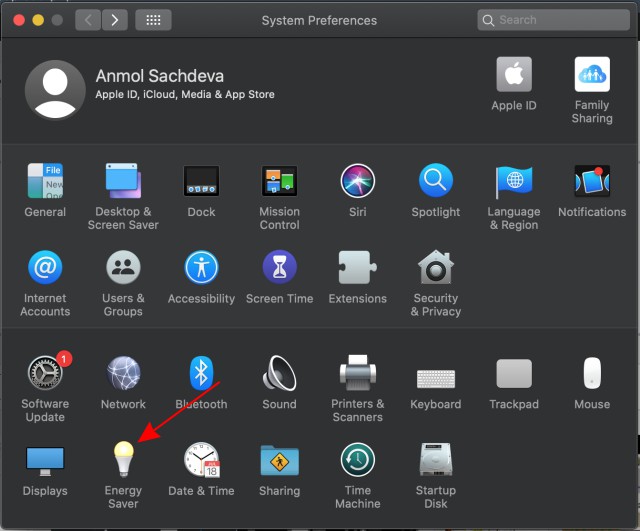Open Trackpad preferences
This screenshot has height=531, width=640.
point(514,373)
